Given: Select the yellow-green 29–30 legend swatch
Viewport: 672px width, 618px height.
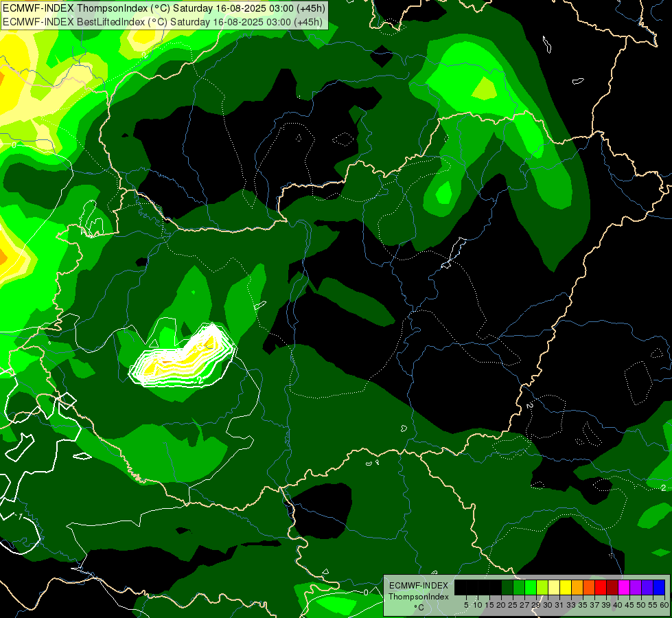Looking at the screenshot, I should coord(542,587).
